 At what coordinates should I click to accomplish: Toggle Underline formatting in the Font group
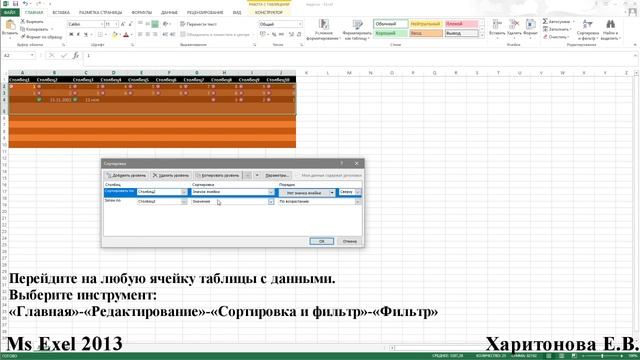[85, 35]
